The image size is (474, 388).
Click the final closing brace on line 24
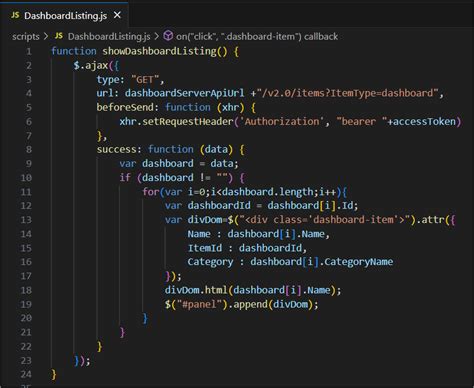tap(54, 375)
